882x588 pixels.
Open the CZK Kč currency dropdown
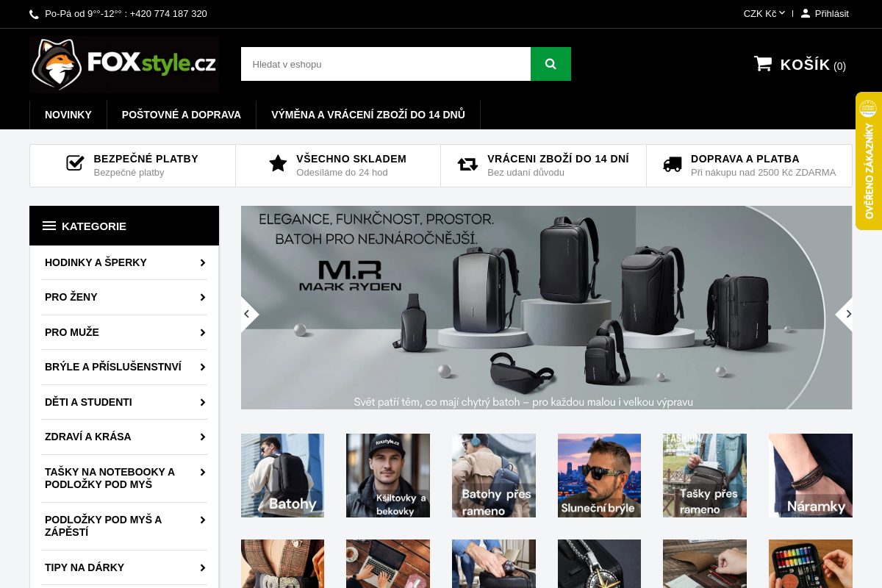tap(764, 13)
